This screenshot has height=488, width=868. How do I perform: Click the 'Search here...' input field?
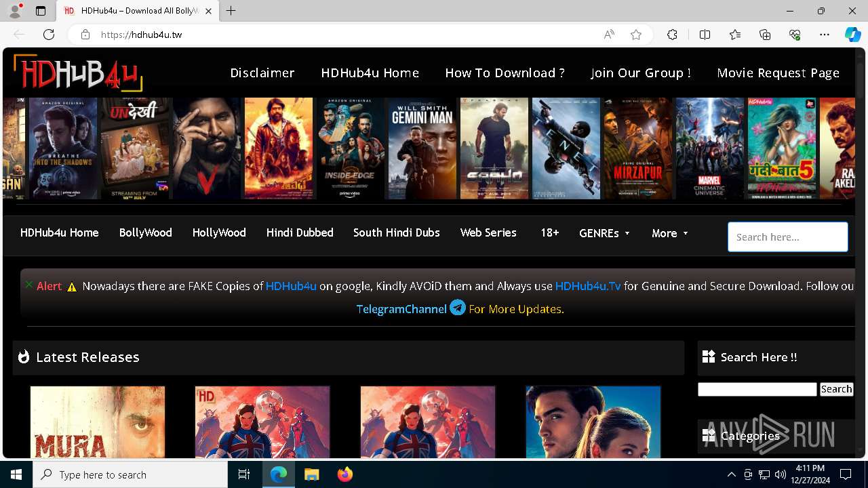[x=788, y=237]
